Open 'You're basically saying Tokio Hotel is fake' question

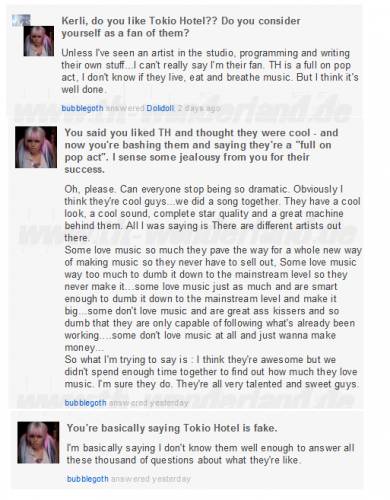pyautogui.click(x=172, y=428)
